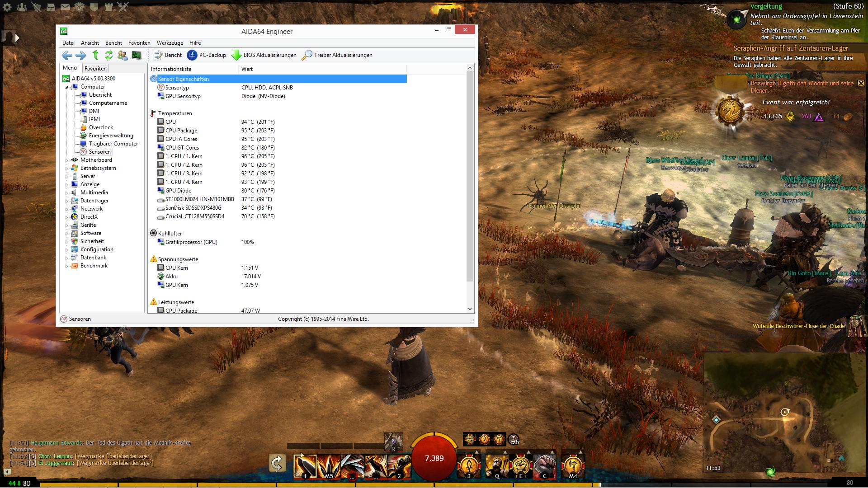This screenshot has height=488, width=868.
Task: Open the Datei menu
Action: click(x=69, y=43)
